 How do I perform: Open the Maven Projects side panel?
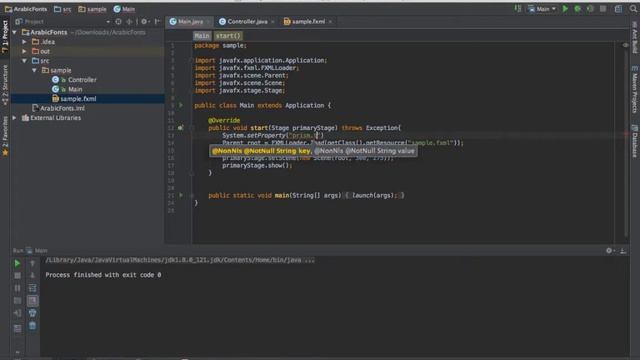coord(635,89)
